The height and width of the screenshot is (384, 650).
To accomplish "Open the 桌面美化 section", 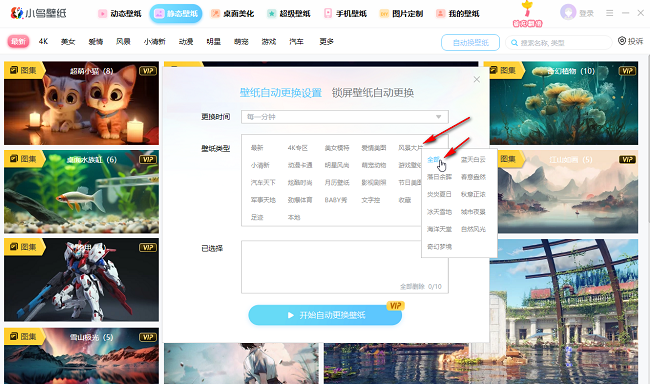I will 232,14.
